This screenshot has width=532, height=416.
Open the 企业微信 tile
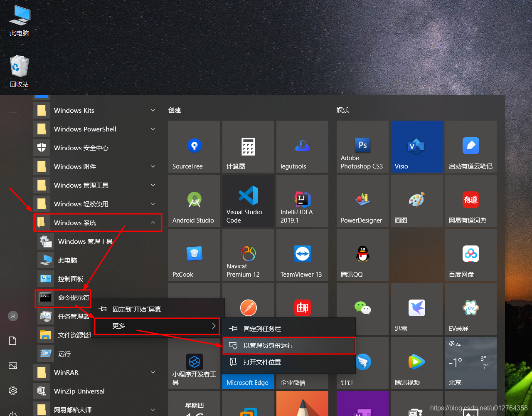pyautogui.click(x=302, y=382)
